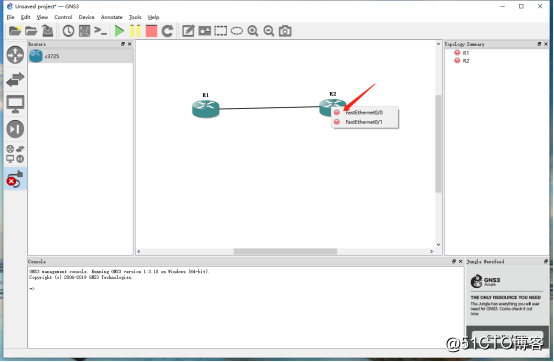Click the Open project folder icon
The image size is (554, 362).
click(x=31, y=31)
